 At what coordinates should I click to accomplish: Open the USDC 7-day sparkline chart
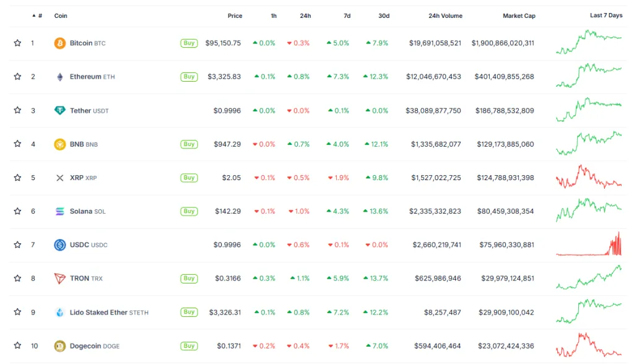(589, 245)
